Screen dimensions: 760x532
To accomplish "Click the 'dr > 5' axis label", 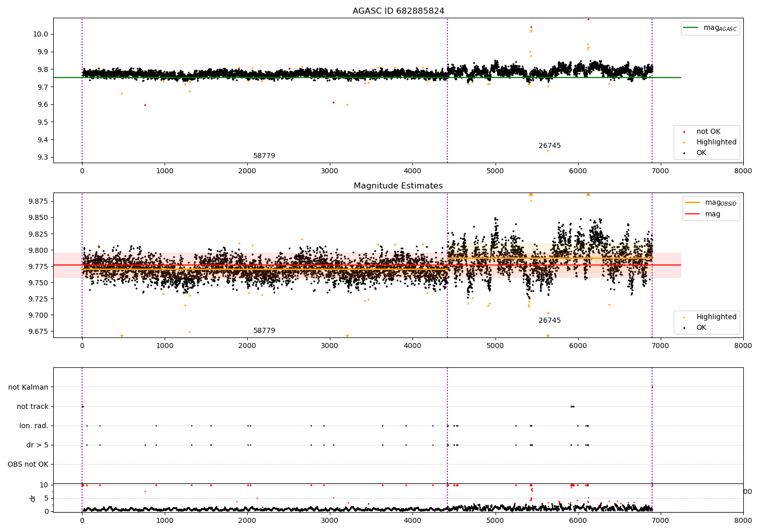I will [x=37, y=445].
